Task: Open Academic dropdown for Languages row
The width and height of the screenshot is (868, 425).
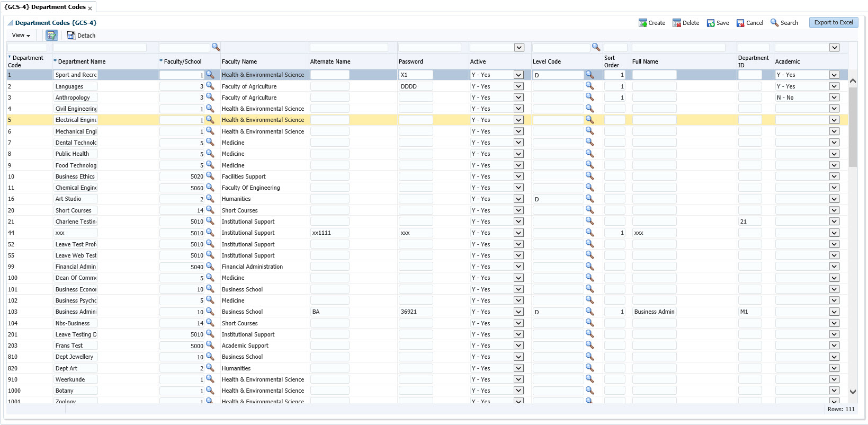Action: 834,86
